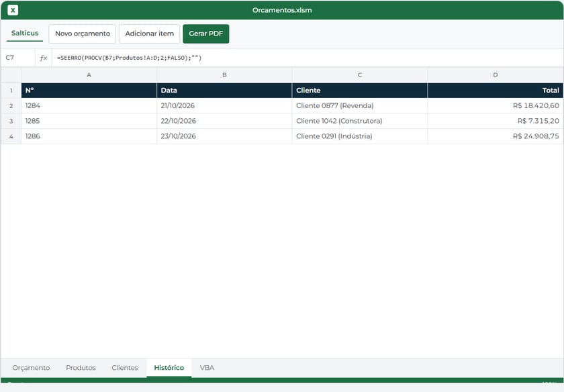564x392 pixels.
Task: Click into the formula bar with SEERRO formula
Action: (x=308, y=58)
